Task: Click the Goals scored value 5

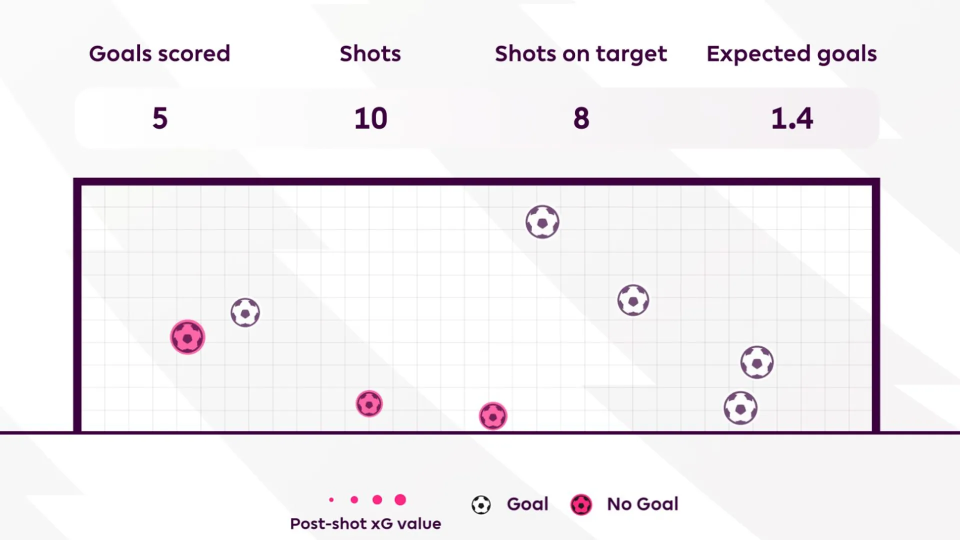Action: 160,119
